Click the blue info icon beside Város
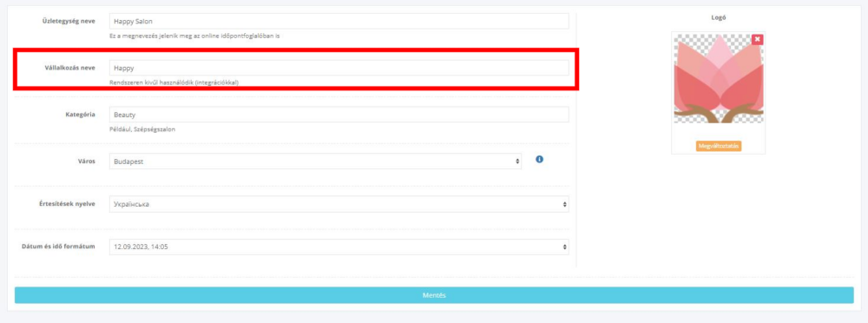 (x=539, y=160)
